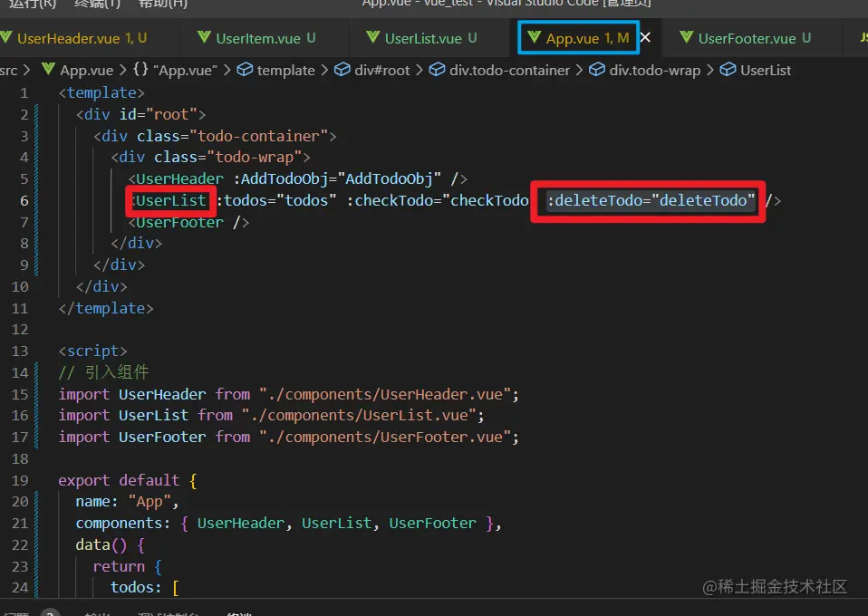Click the UserList tag on line 6
This screenshot has width=868, height=616.
tap(170, 200)
